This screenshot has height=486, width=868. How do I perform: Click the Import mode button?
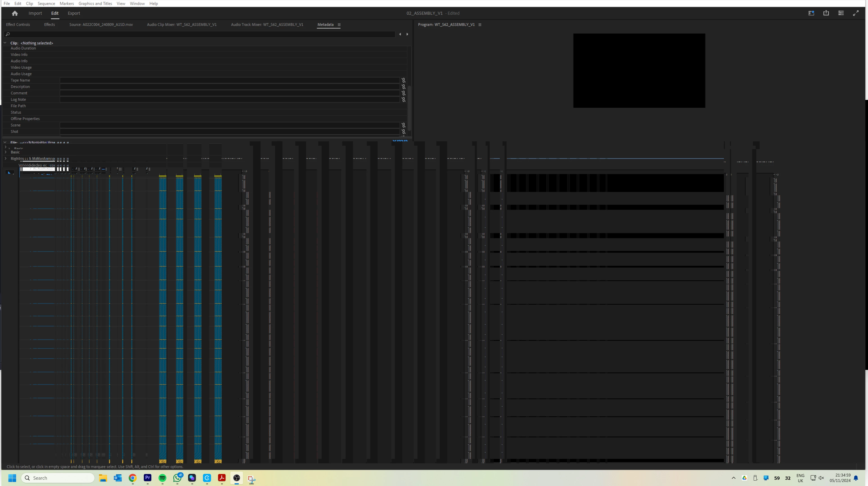(35, 13)
